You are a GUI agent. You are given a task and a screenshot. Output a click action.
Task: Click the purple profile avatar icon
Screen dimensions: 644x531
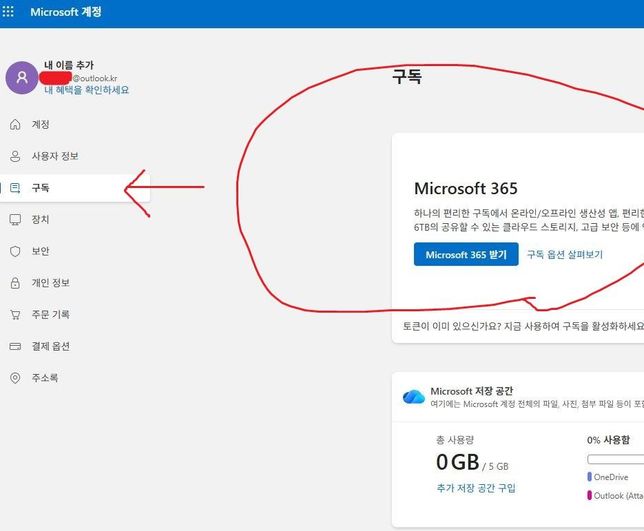22,78
